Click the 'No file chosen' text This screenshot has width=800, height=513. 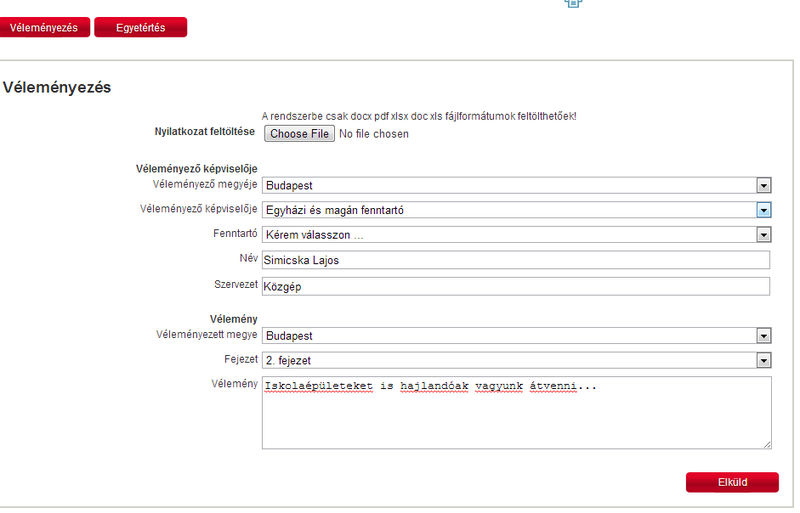tap(374, 134)
